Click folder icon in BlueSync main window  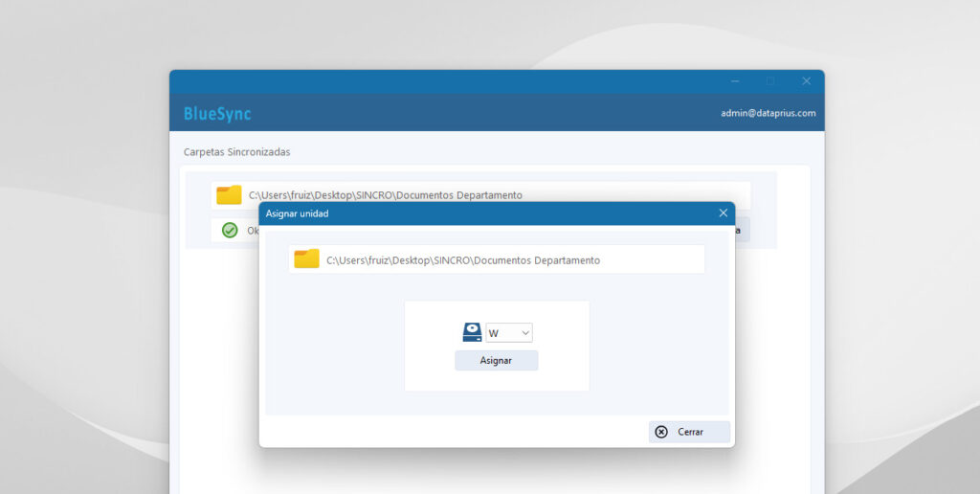[229, 195]
